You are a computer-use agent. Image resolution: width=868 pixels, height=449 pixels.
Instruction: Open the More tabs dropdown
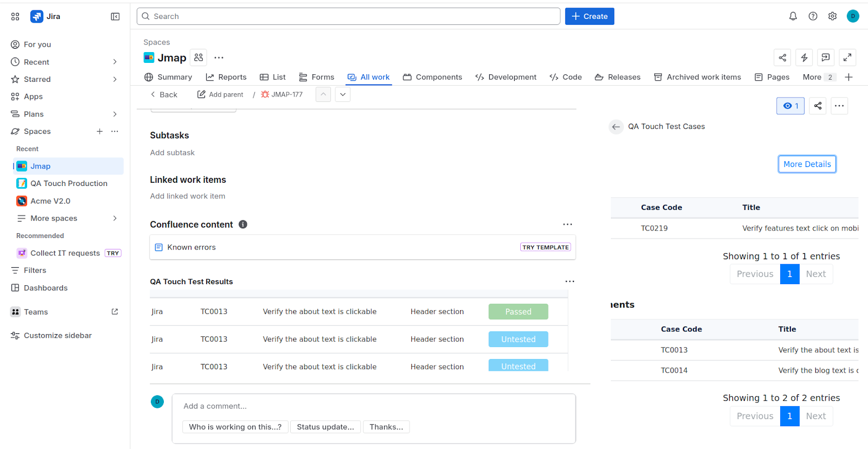pos(819,77)
